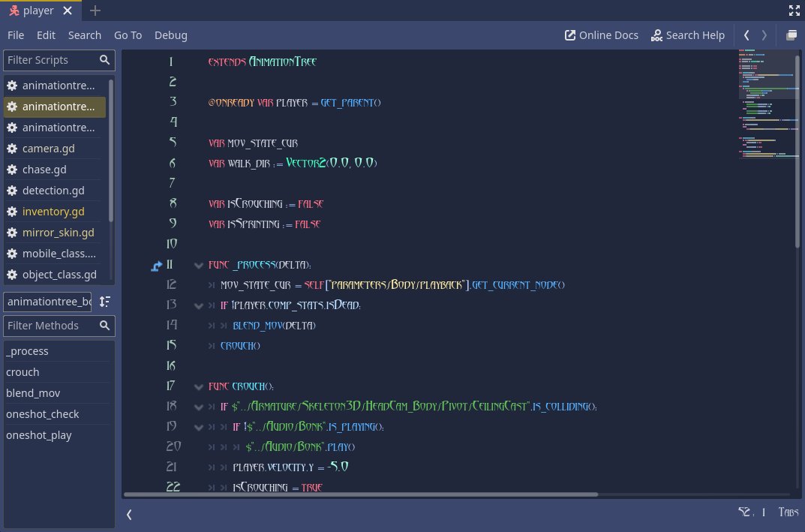Open the Search menu
805x532 pixels.
coord(85,35)
